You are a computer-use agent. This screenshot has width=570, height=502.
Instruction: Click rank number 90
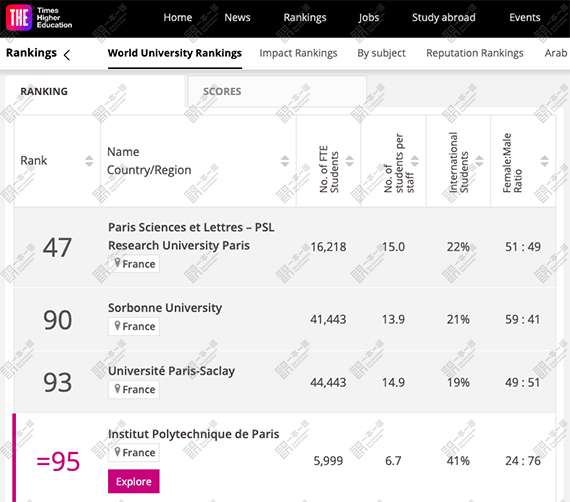pyautogui.click(x=57, y=320)
